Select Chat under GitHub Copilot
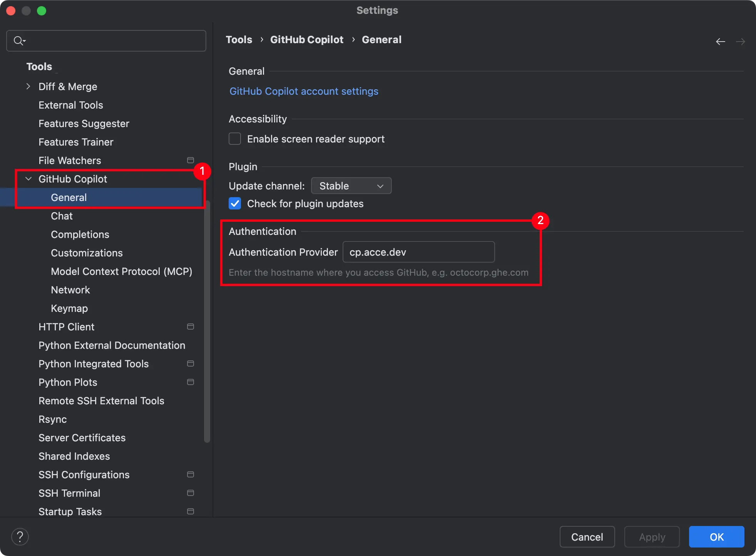Screen dimensions: 756x556 click(62, 216)
